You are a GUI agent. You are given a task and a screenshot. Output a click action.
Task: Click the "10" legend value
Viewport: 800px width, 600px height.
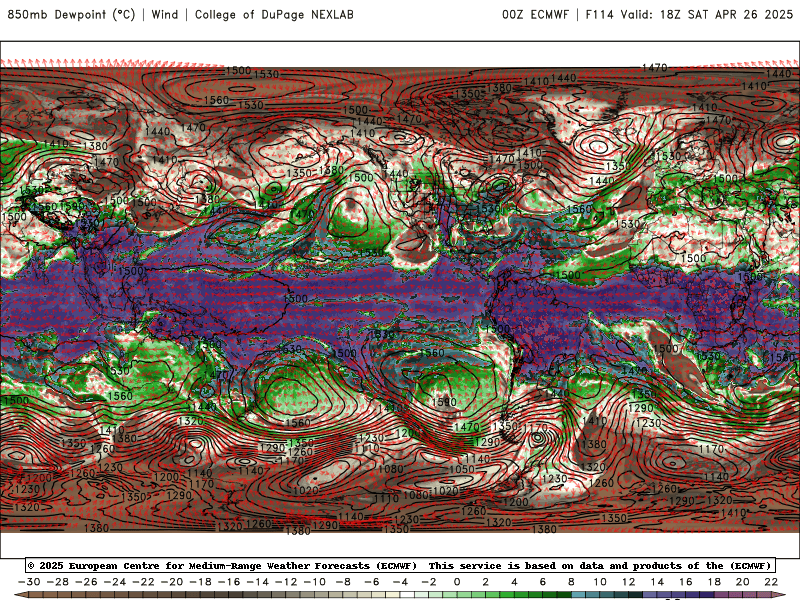pos(600,582)
